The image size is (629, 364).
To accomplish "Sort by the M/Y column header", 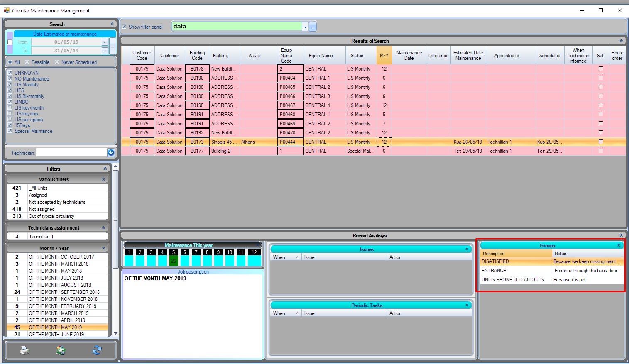I will pyautogui.click(x=384, y=56).
